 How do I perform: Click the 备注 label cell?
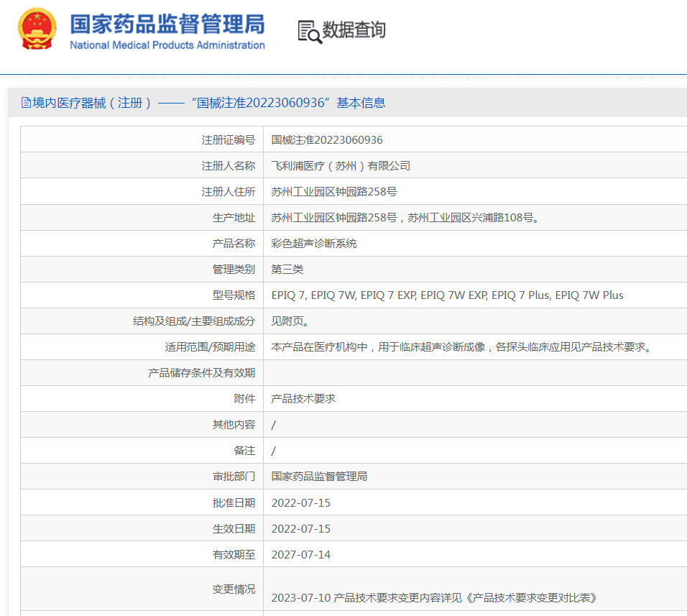(142, 450)
